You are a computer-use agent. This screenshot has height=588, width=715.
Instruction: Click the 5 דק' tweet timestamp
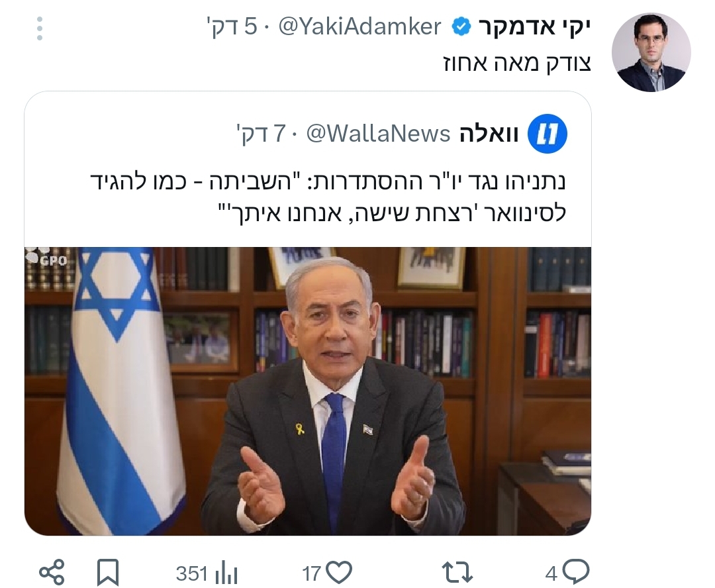(x=232, y=26)
